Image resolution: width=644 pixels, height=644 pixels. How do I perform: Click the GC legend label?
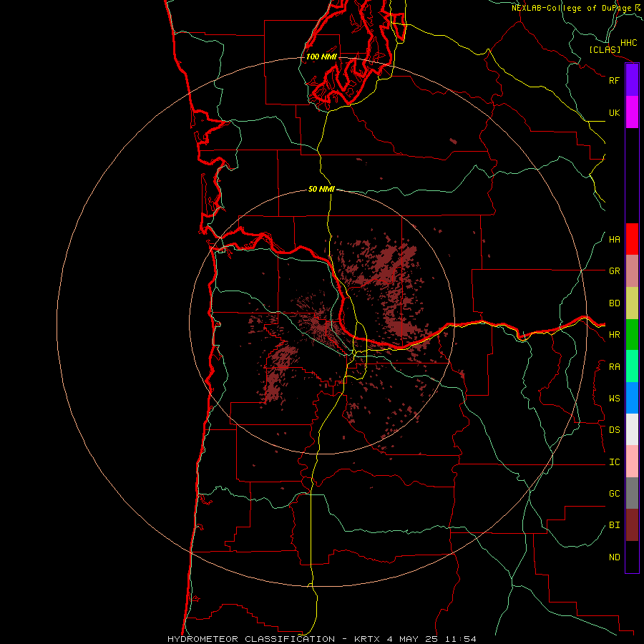[x=615, y=494]
